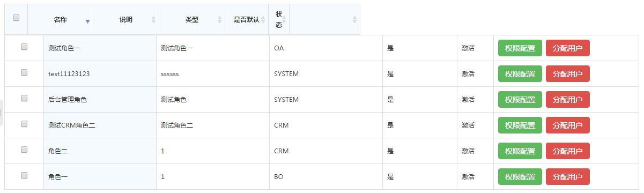Configure permissions (权限配置) for 后台管理角色

520,100
